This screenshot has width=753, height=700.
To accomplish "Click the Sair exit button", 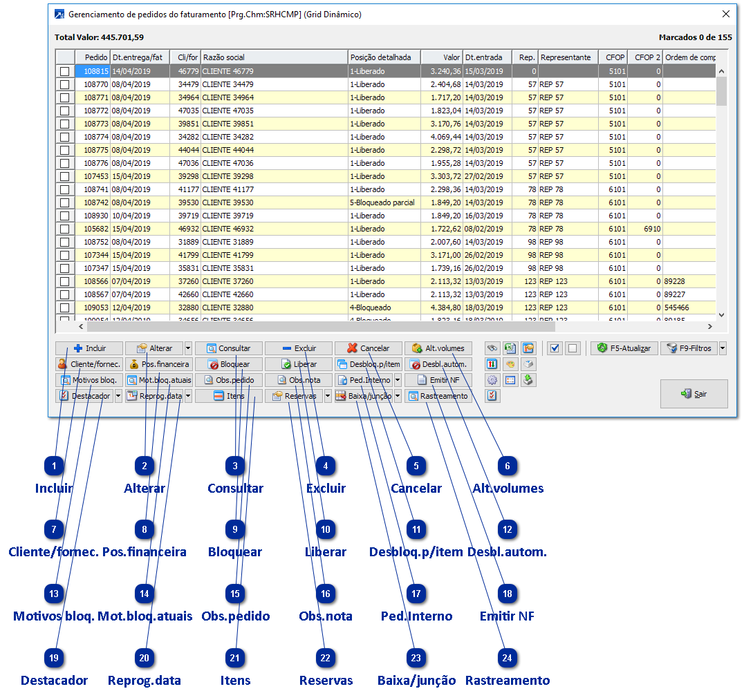I will point(694,393).
